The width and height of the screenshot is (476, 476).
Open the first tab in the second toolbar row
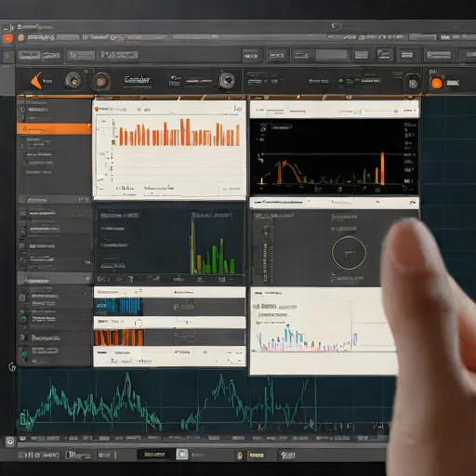click(29, 56)
